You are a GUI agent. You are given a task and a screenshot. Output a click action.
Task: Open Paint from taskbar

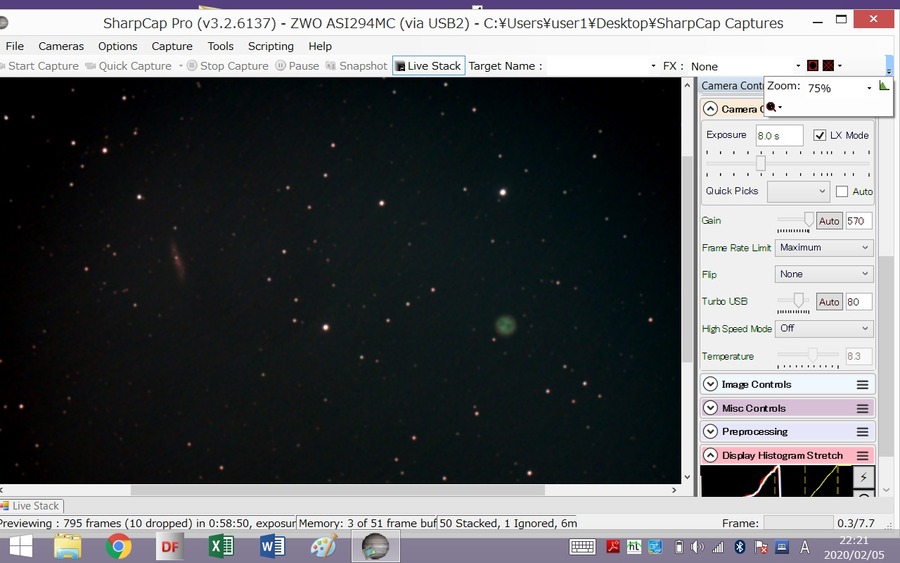pos(324,546)
